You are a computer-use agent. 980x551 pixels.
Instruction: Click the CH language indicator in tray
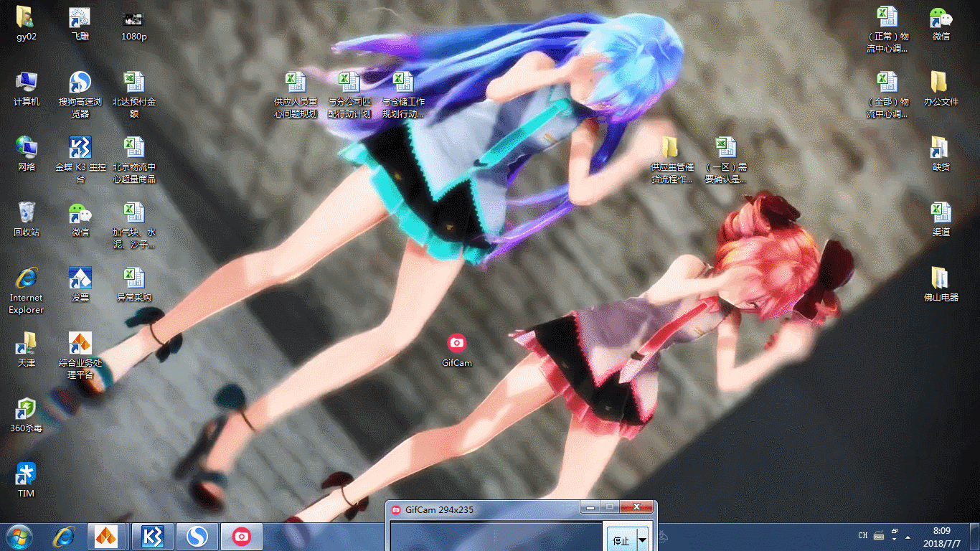[x=863, y=536]
